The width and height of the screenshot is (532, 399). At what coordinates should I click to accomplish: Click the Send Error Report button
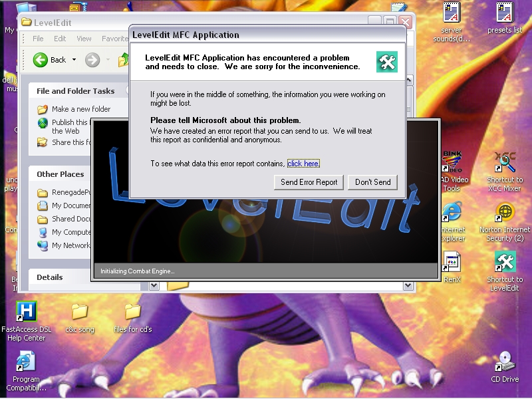click(x=309, y=182)
